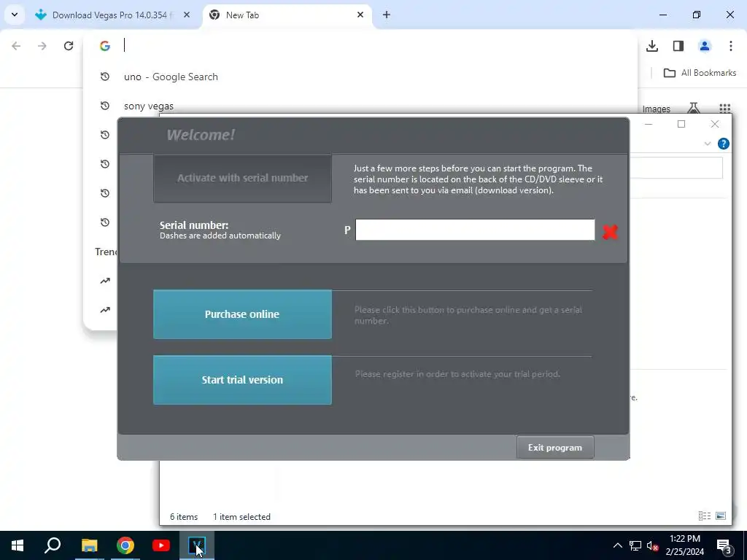Close the New Tab tab
The width and height of the screenshot is (747, 560).
pyautogui.click(x=360, y=15)
